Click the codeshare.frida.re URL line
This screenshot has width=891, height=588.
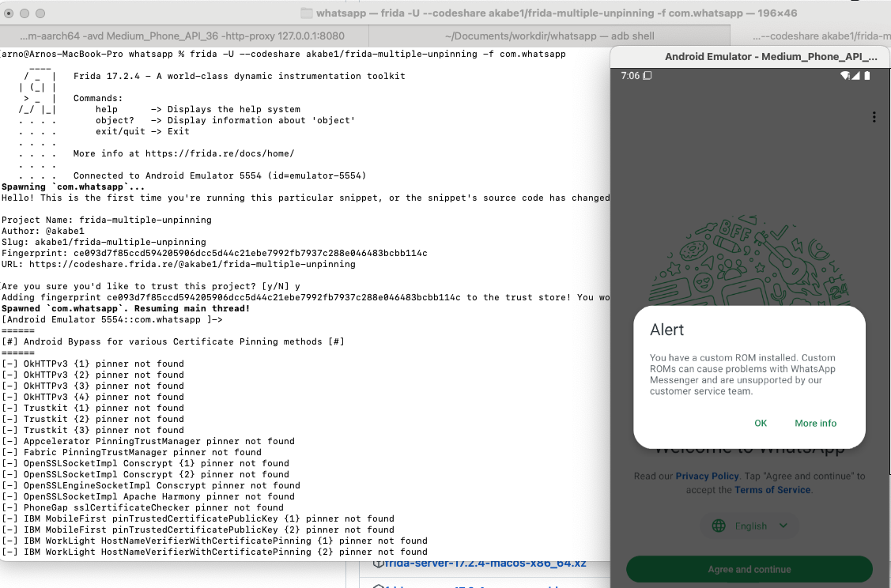[x=179, y=264]
